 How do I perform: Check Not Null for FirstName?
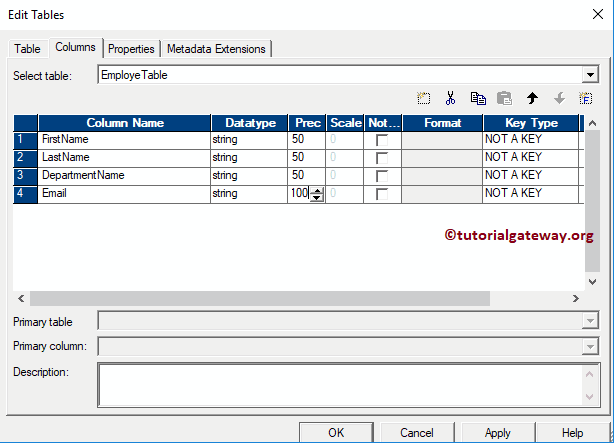382,140
